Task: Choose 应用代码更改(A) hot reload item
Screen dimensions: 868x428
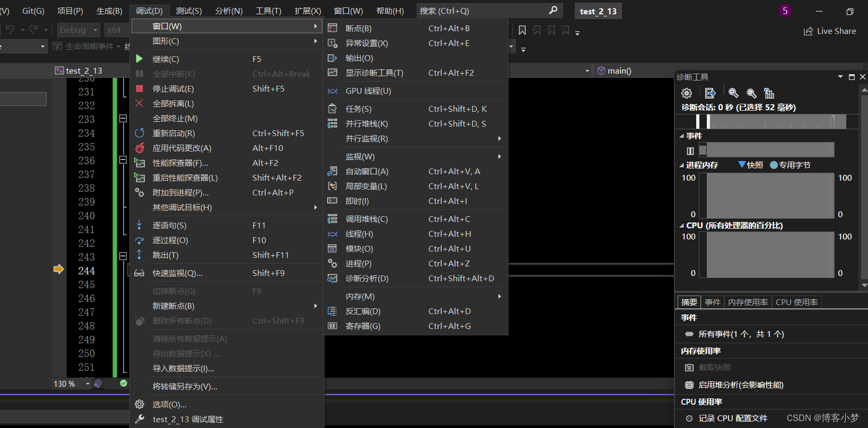Action: [227, 148]
